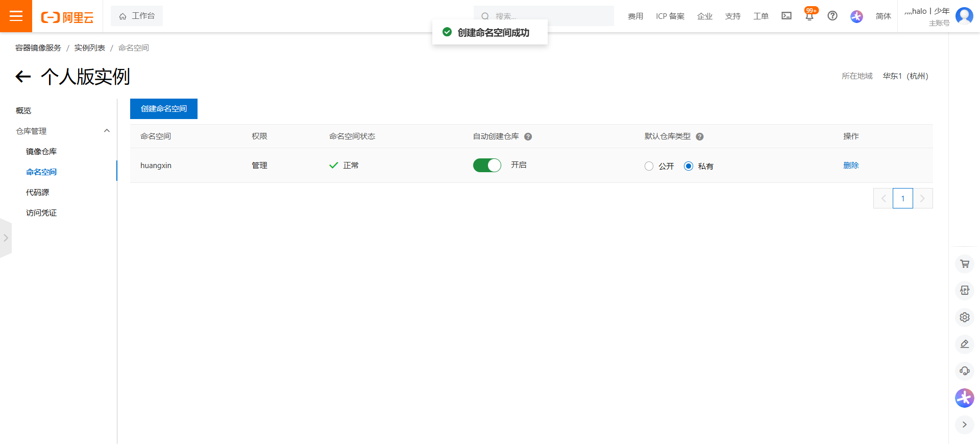
Task: Open the 概览 sidebar item
Action: click(23, 110)
